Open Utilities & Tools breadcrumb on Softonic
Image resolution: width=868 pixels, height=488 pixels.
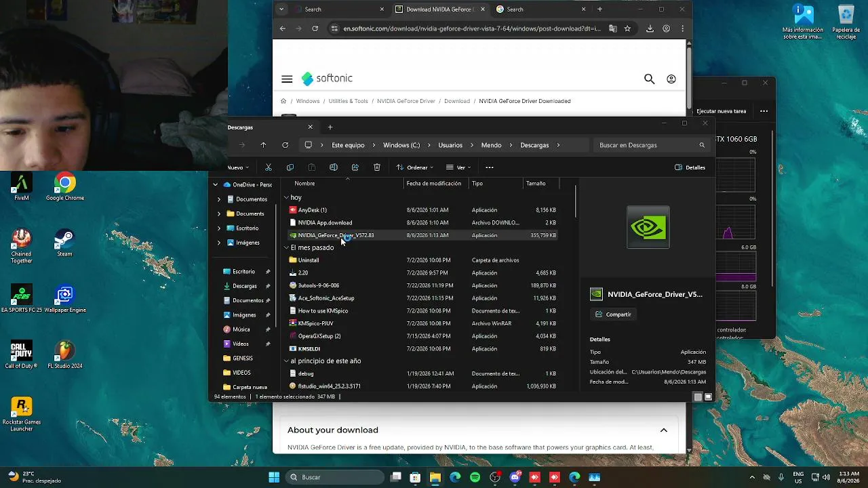(x=348, y=101)
